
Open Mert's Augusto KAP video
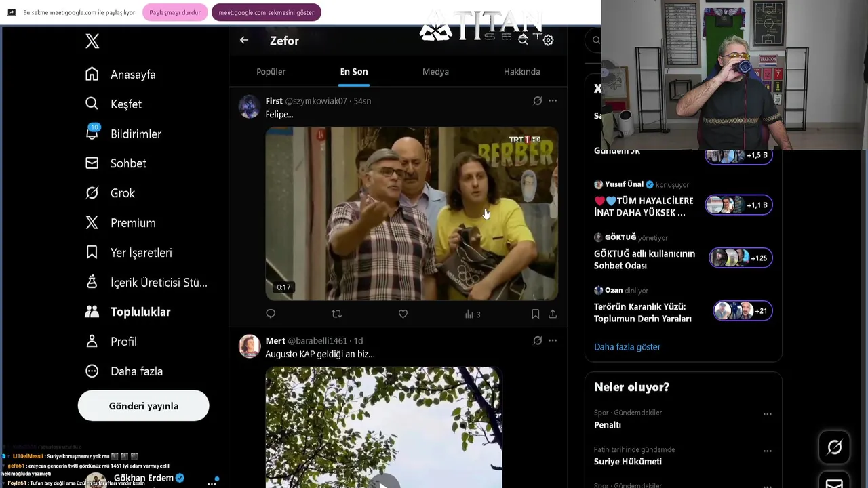pos(383,427)
